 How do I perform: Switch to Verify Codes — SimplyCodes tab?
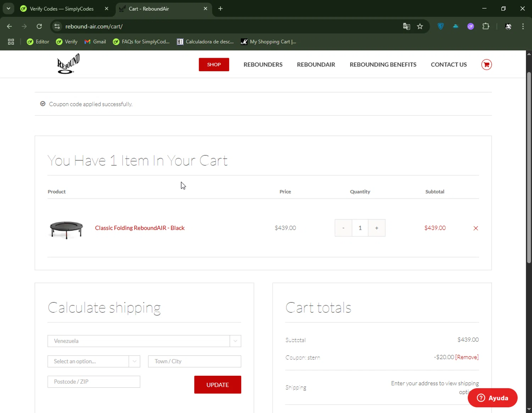pos(62,9)
